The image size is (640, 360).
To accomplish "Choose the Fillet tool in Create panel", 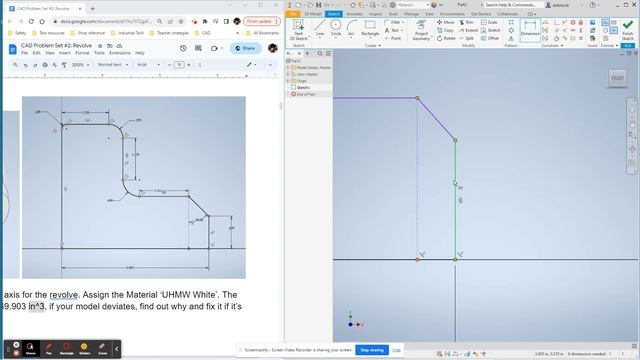I will tap(394, 22).
